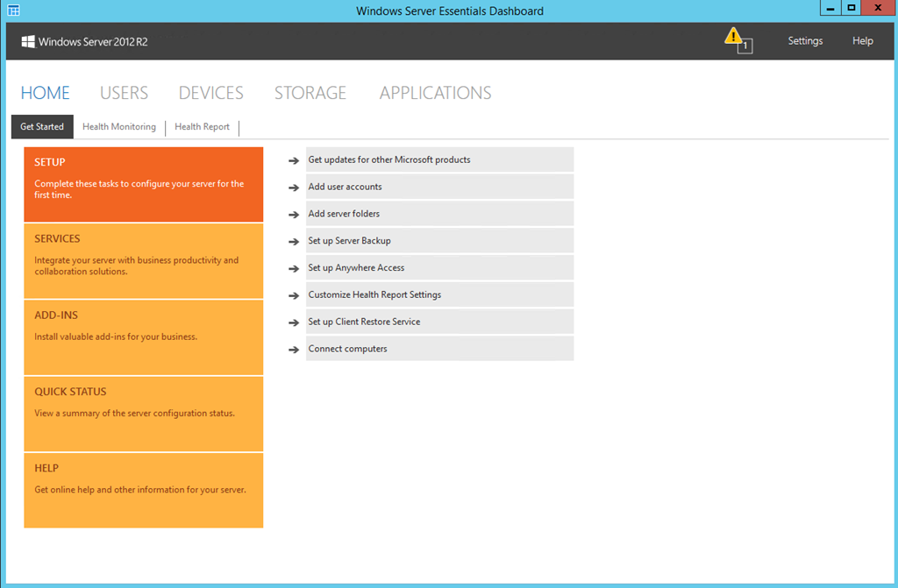The width and height of the screenshot is (898, 588).
Task: Click arrow icon beside Connect computers
Action: 294,350
